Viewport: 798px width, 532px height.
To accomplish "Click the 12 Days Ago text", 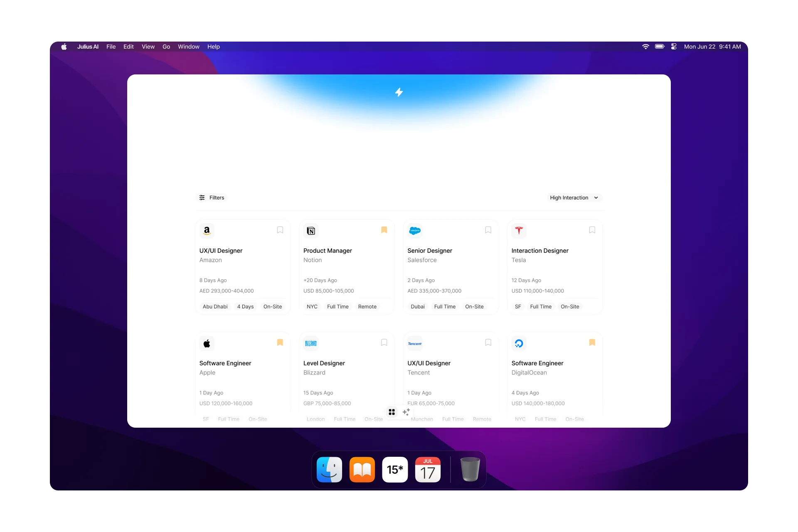I will point(526,281).
